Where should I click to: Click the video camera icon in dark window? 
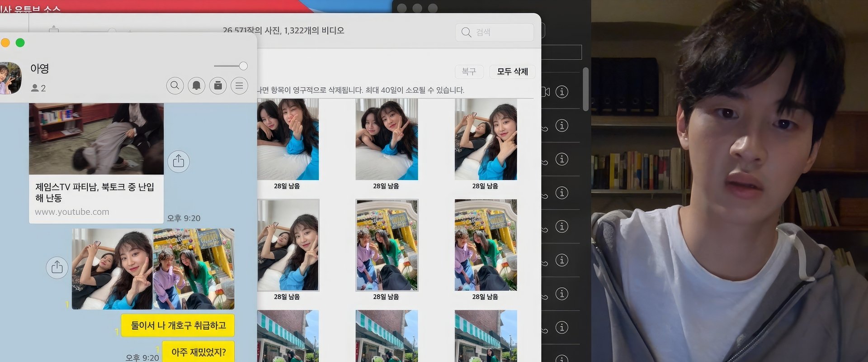click(546, 92)
